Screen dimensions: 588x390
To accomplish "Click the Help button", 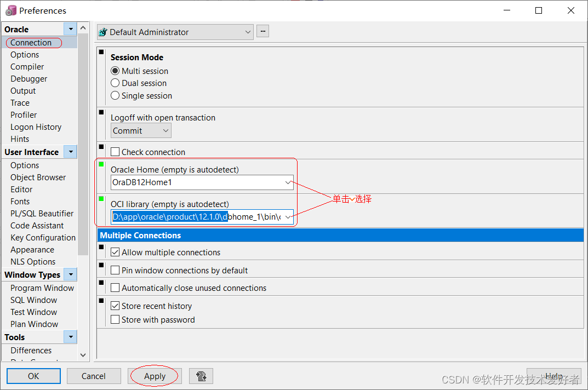I will (x=554, y=376).
